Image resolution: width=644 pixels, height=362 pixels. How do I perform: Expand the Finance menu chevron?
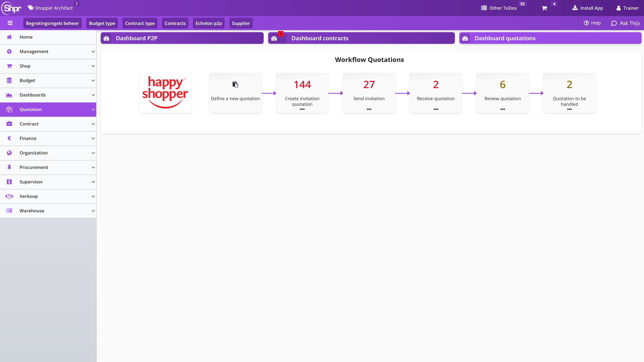(93, 138)
